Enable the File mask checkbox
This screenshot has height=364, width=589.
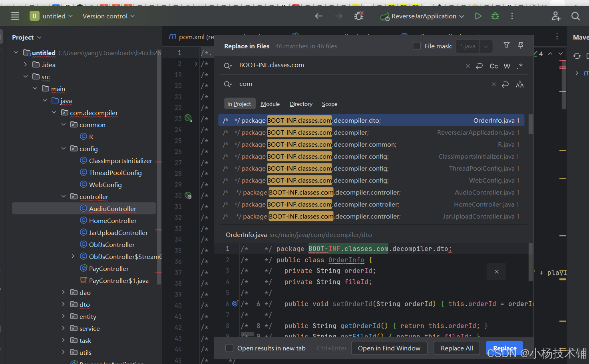(x=417, y=46)
